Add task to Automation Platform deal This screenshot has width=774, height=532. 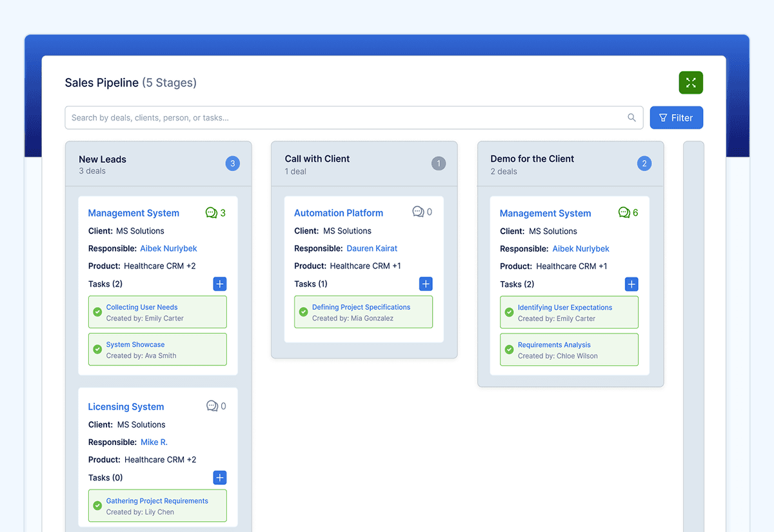[x=426, y=284]
